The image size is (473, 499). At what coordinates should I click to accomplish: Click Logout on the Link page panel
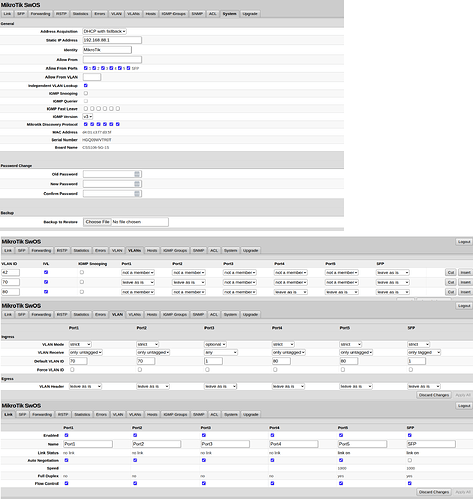[x=464, y=406]
